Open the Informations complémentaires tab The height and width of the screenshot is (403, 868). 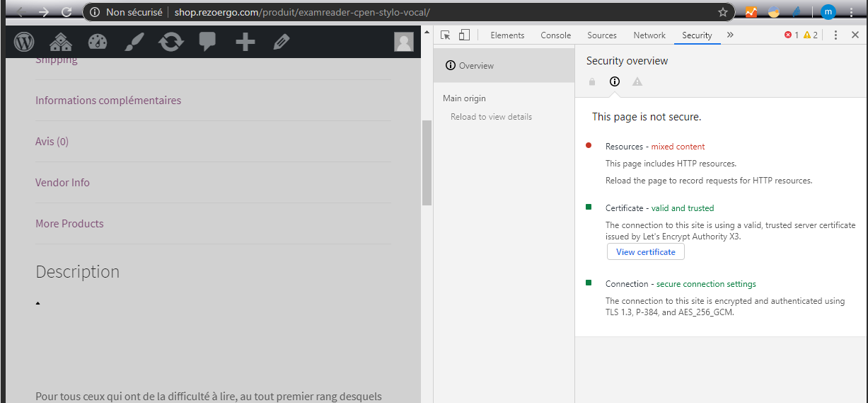pyautogui.click(x=108, y=101)
